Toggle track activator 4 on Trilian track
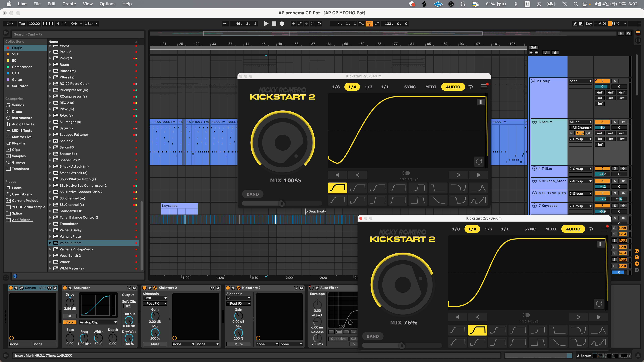 click(x=602, y=169)
